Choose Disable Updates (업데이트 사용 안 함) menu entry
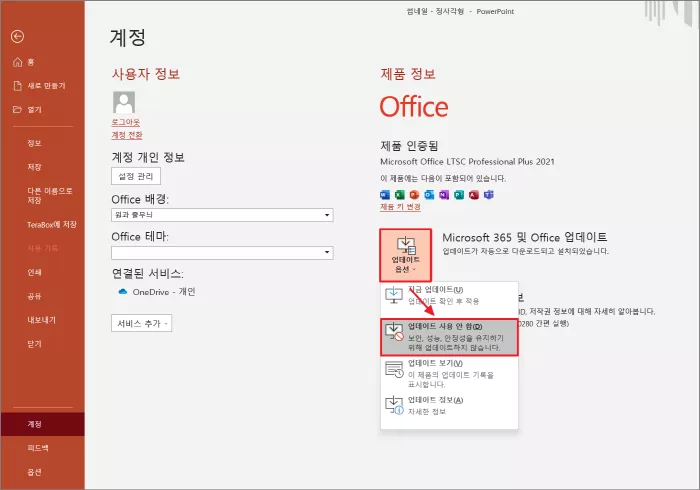700x490 pixels. point(449,337)
